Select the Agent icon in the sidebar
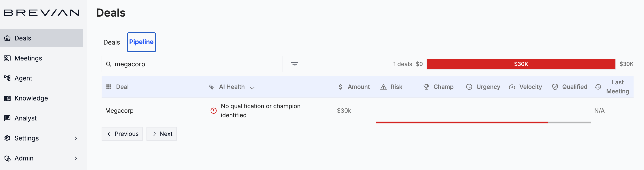The height and width of the screenshot is (170, 644). pos(7,78)
